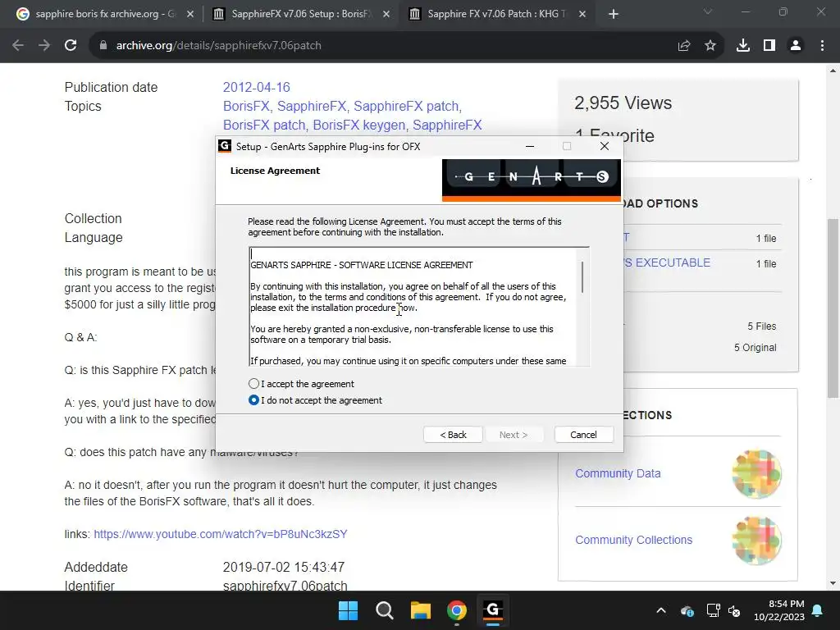Go back with the '< Back' button
840x630 pixels.
click(453, 435)
